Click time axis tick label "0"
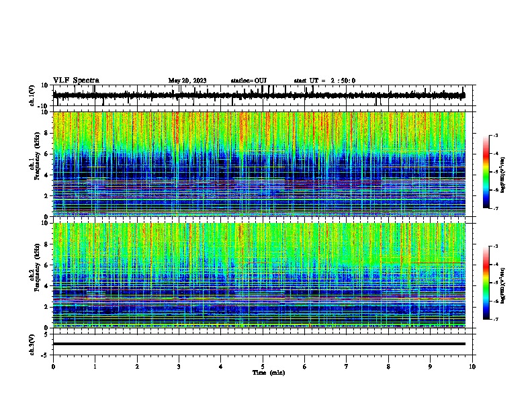 [53, 367]
